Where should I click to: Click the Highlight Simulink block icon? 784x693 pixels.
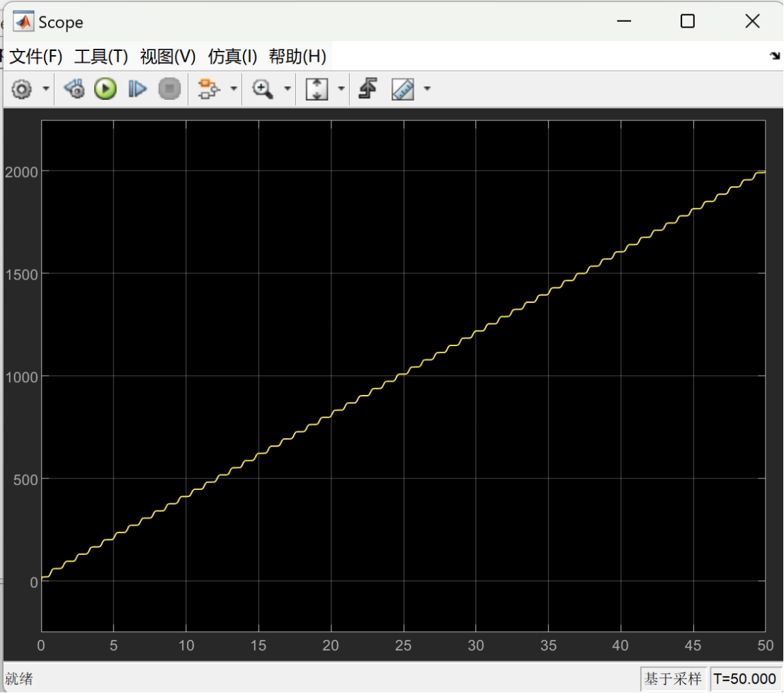pyautogui.click(x=208, y=89)
